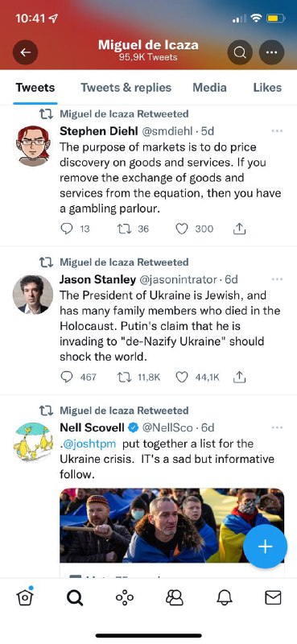The image size is (297, 644).
Task: Open the three-dot profile options menu
Action: point(271,52)
